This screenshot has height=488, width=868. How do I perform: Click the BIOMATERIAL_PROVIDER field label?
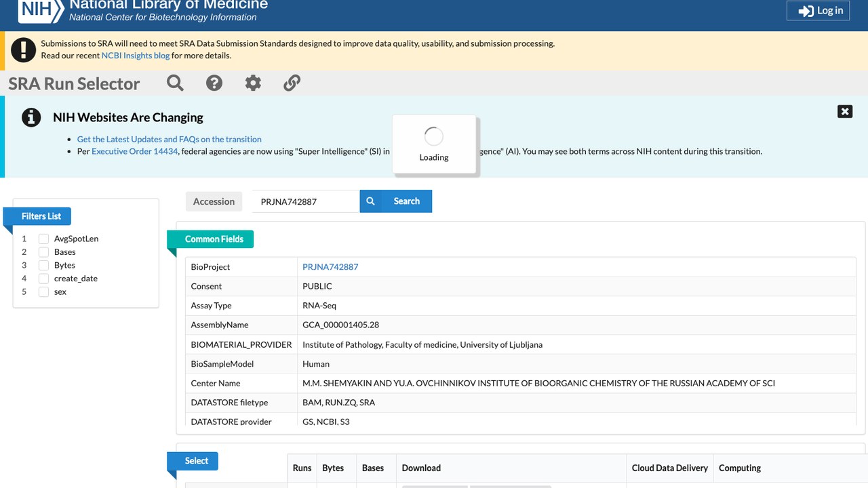[241, 345]
